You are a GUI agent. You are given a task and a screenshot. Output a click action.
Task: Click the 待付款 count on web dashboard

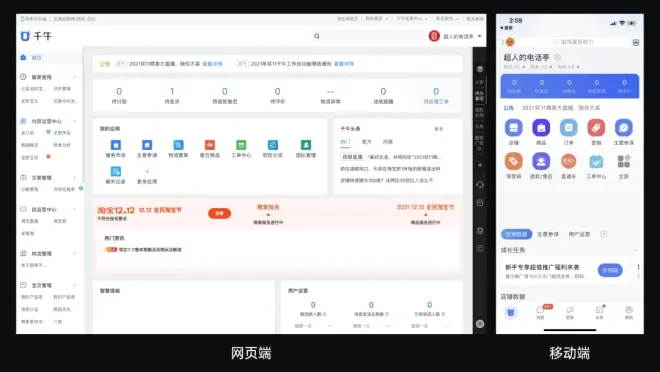pyautogui.click(x=119, y=91)
